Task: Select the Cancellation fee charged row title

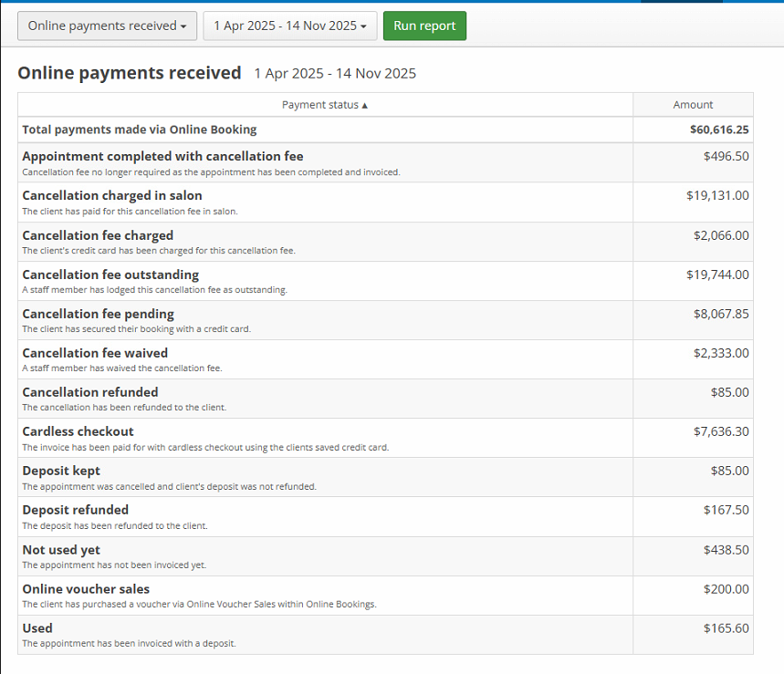Action: (x=98, y=235)
